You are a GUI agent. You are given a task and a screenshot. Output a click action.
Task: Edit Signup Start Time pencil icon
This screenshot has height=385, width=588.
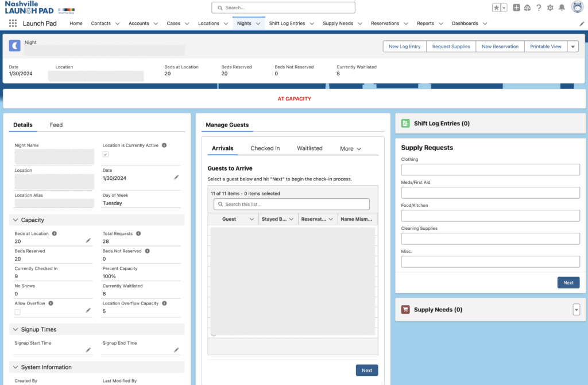coord(88,350)
